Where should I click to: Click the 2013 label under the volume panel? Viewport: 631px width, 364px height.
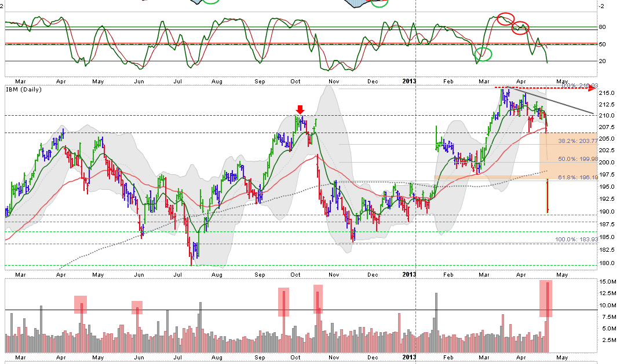(409, 357)
